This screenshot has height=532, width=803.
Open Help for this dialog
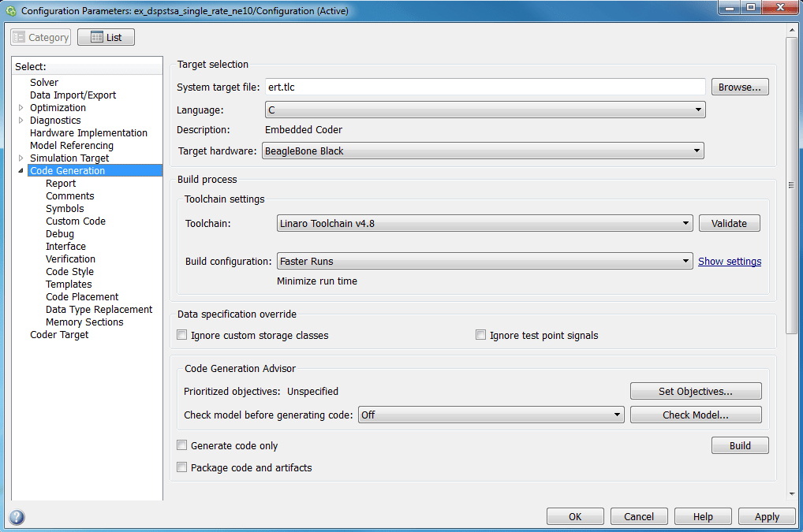(703, 517)
